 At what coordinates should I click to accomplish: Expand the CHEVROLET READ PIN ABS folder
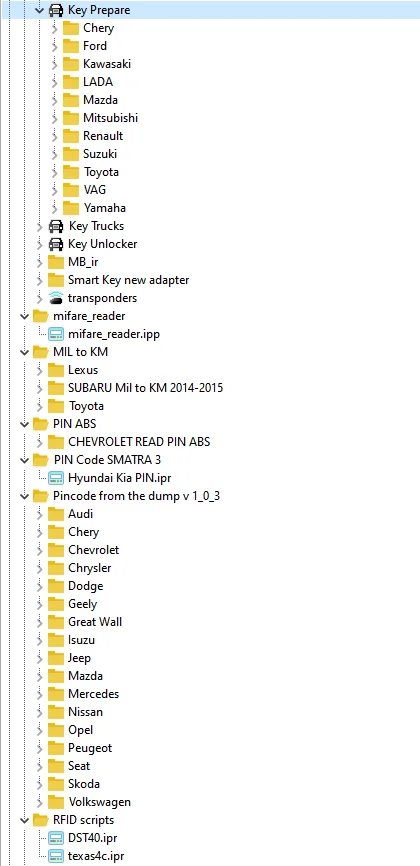(x=39, y=442)
